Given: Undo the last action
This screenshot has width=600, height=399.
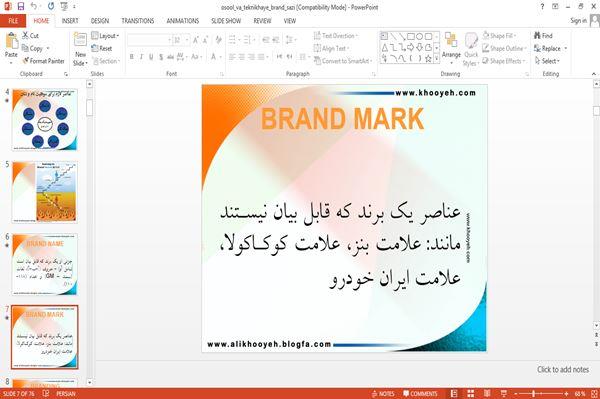Looking at the screenshot, I should pos(34,7).
